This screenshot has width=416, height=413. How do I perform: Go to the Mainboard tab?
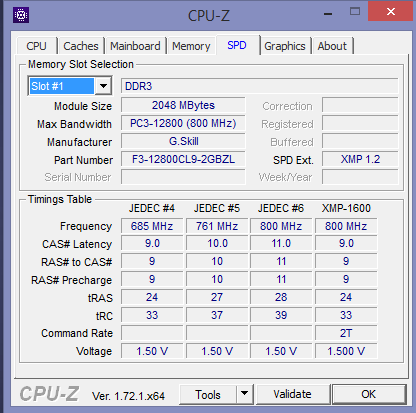(x=135, y=46)
